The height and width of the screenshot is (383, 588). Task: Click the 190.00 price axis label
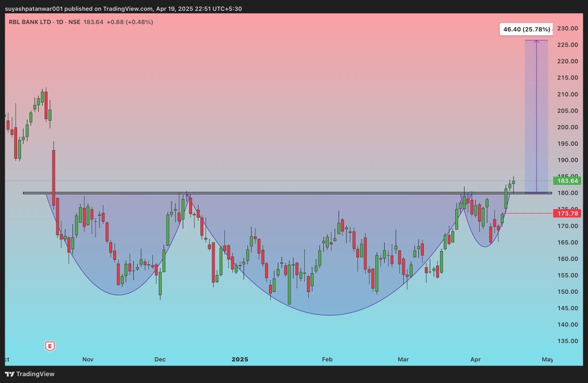tap(567, 160)
